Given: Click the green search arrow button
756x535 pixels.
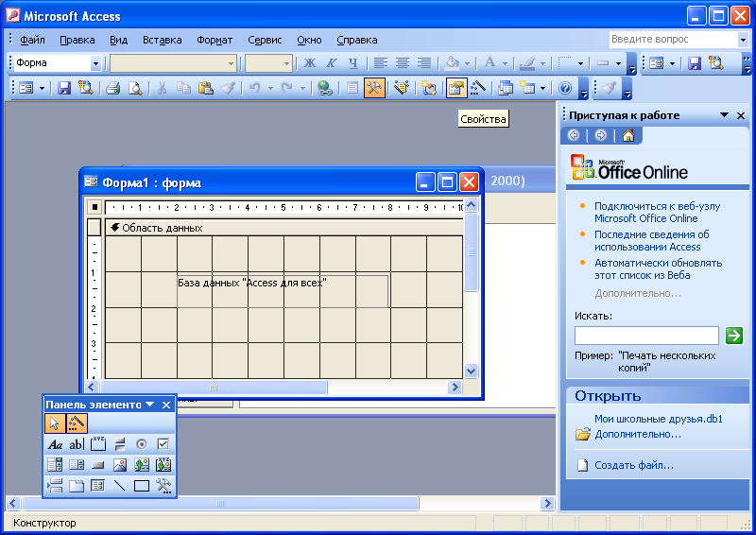Looking at the screenshot, I should [x=734, y=336].
